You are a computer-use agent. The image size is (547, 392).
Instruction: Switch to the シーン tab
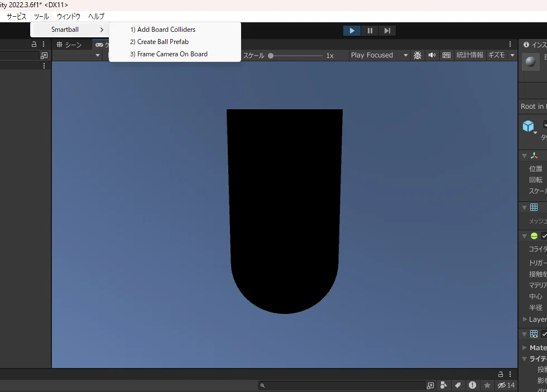(69, 45)
